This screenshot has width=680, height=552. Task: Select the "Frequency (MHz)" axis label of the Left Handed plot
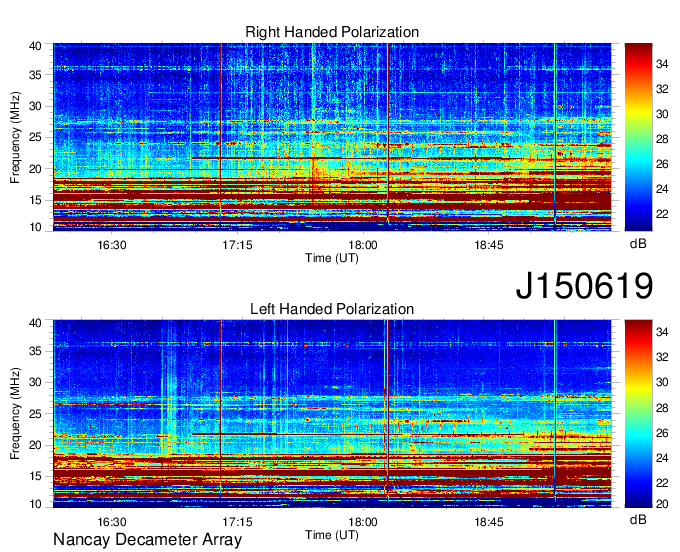pyautogui.click(x=15, y=414)
